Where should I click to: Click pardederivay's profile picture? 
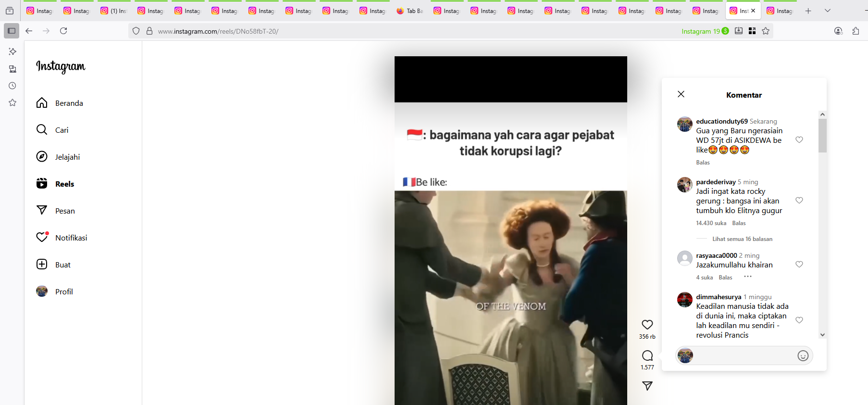[x=685, y=185]
